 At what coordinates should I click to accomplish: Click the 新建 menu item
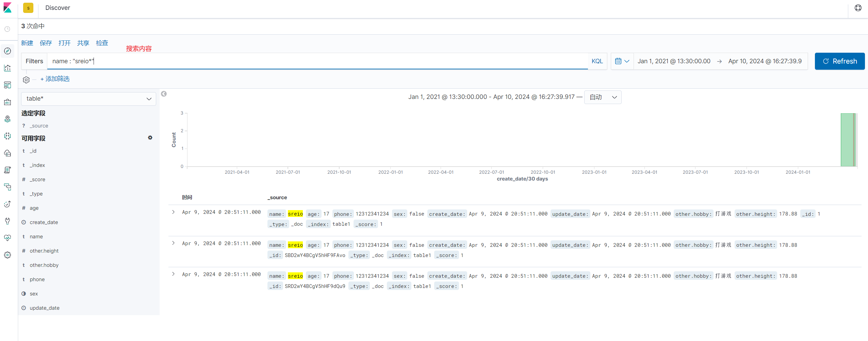coord(27,43)
